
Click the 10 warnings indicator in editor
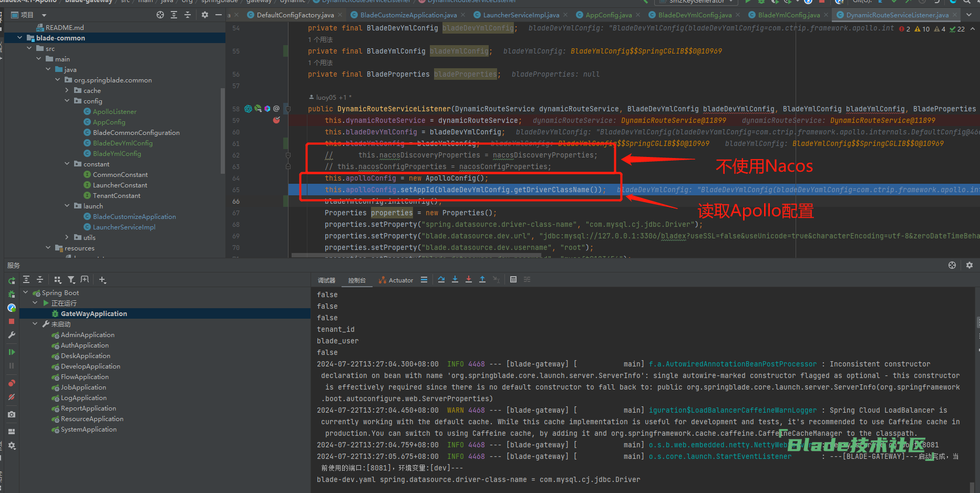tap(922, 29)
